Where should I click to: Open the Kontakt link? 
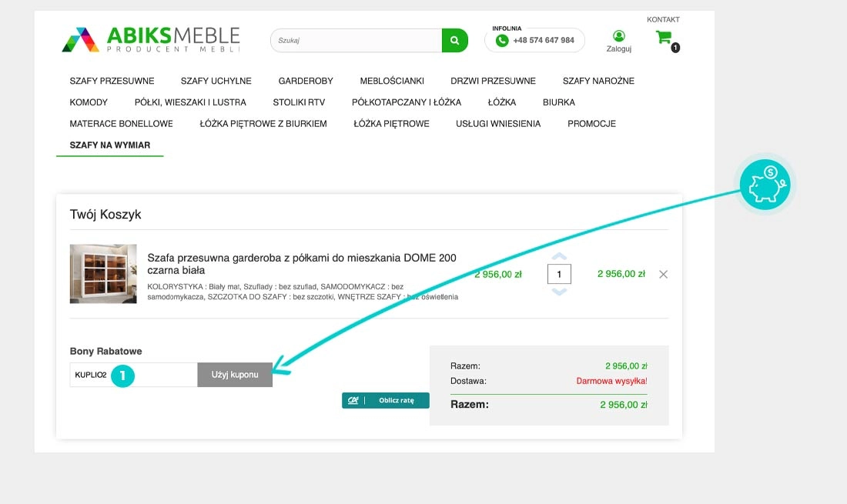coord(663,19)
